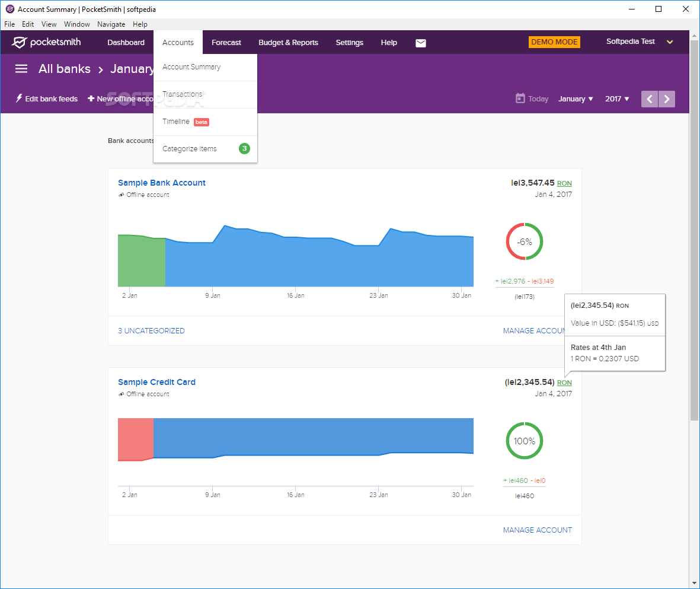Click the breadcrumb chevron after All banks

[x=101, y=70]
